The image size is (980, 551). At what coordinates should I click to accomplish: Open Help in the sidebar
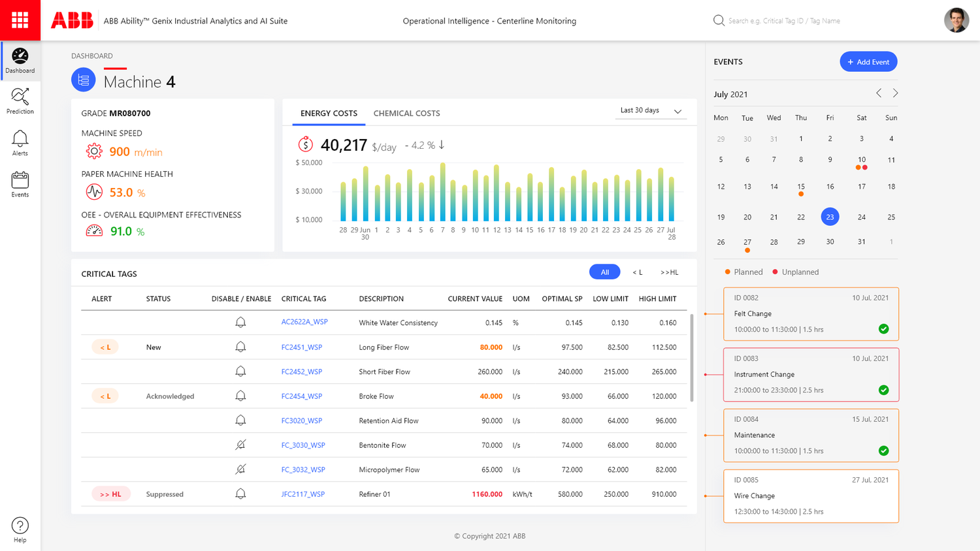pos(20,529)
